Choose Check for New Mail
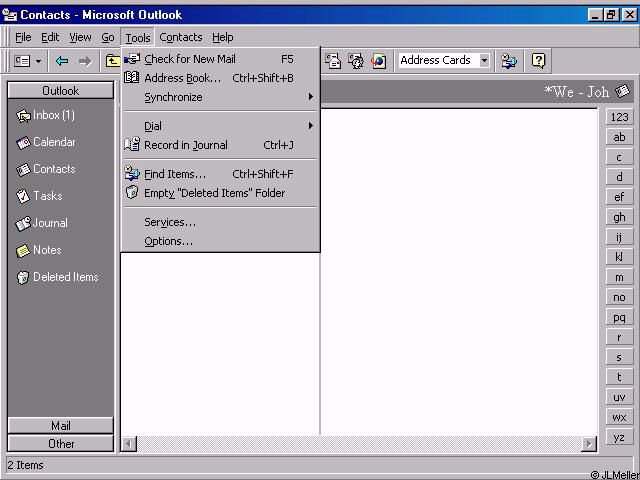 tap(220, 59)
